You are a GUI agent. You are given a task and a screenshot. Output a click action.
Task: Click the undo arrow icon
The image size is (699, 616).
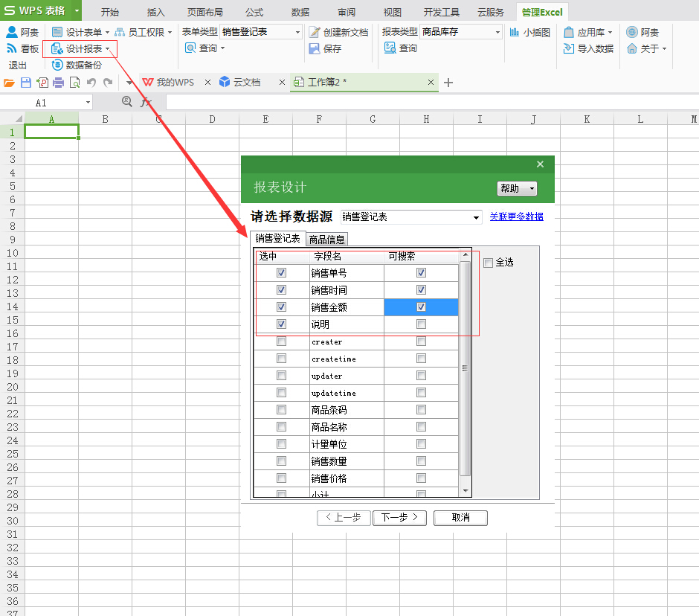click(91, 83)
